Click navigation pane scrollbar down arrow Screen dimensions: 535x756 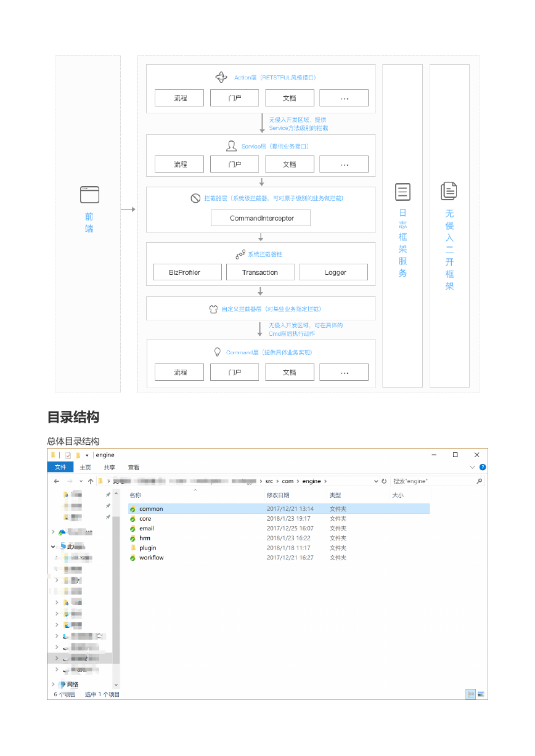click(x=116, y=685)
